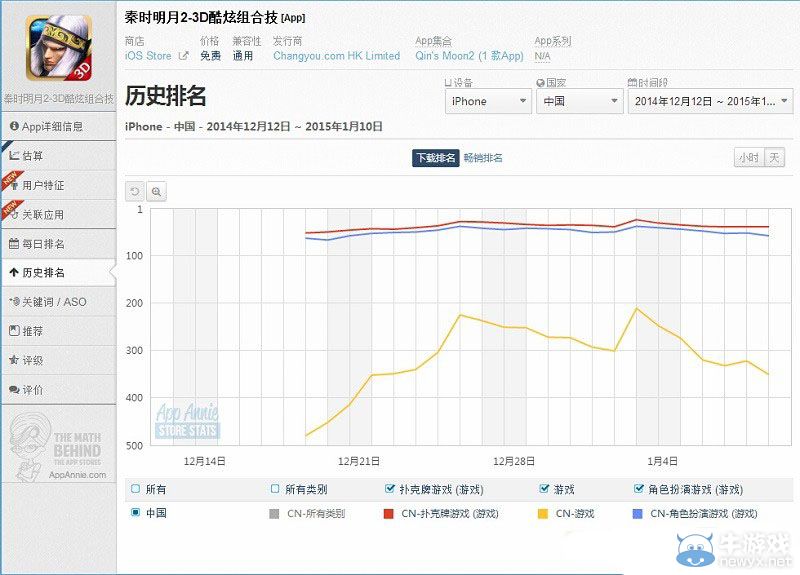Open the iPhone device dropdown
This screenshot has height=575, width=800.
(488, 101)
